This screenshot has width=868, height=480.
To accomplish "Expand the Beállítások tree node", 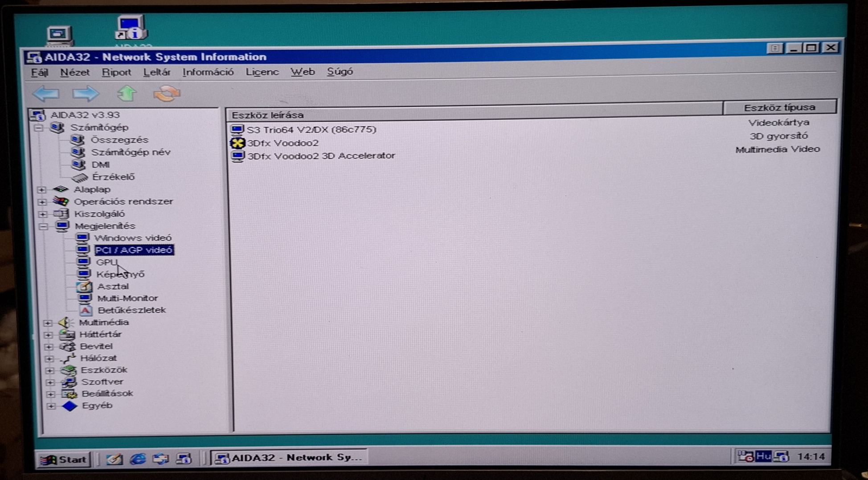I will click(51, 394).
